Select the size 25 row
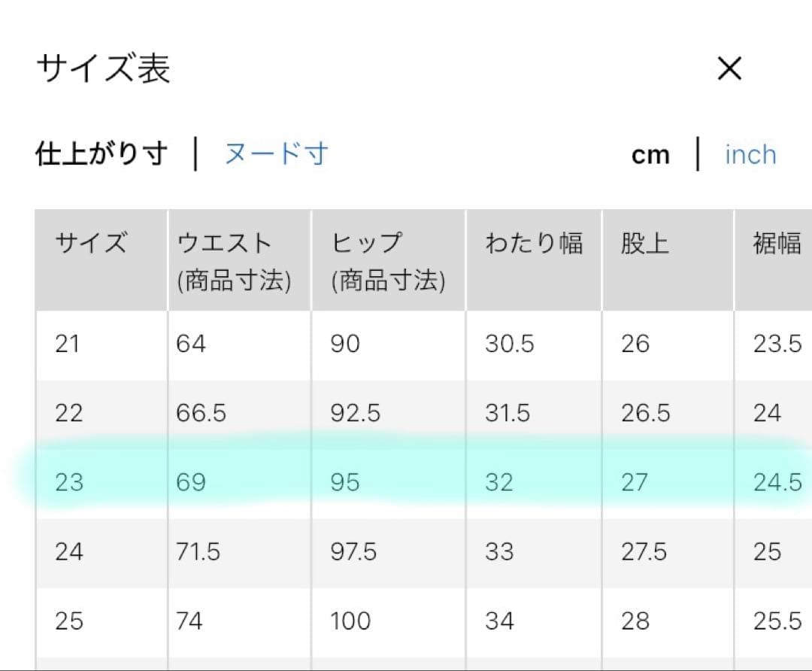The height and width of the screenshot is (671, 812). [x=423, y=621]
